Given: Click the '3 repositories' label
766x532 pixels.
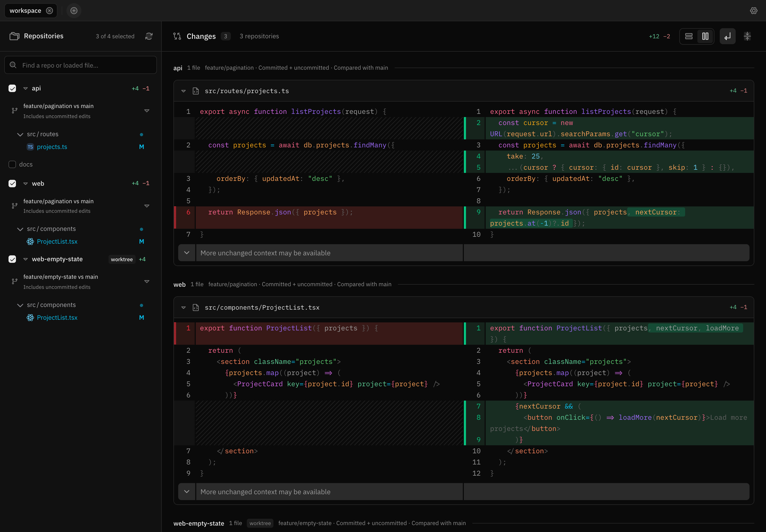Looking at the screenshot, I should click(259, 36).
